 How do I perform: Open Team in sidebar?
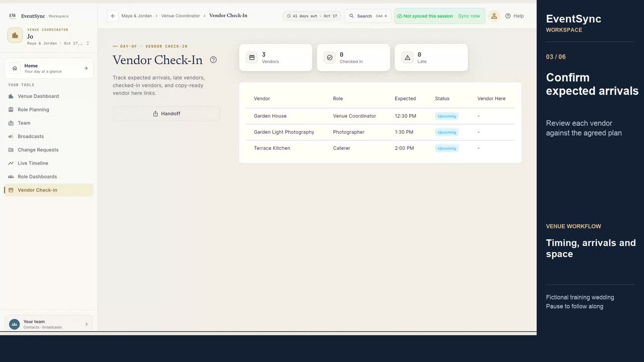[x=48, y=123]
